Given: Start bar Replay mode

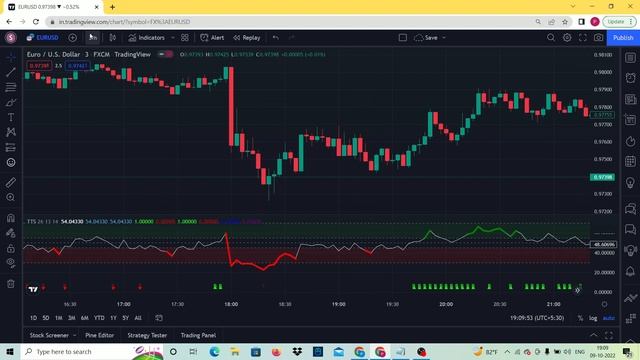Looking at the screenshot, I should tap(247, 38).
